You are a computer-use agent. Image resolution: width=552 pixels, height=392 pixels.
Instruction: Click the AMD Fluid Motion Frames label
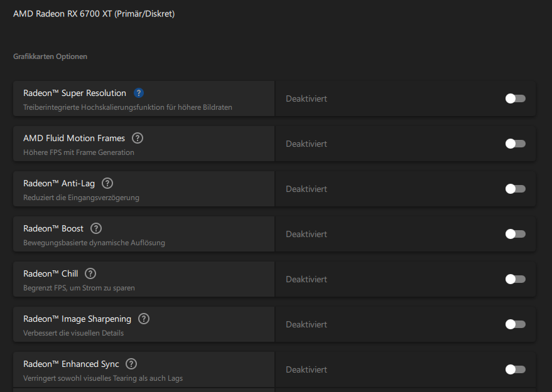74,138
